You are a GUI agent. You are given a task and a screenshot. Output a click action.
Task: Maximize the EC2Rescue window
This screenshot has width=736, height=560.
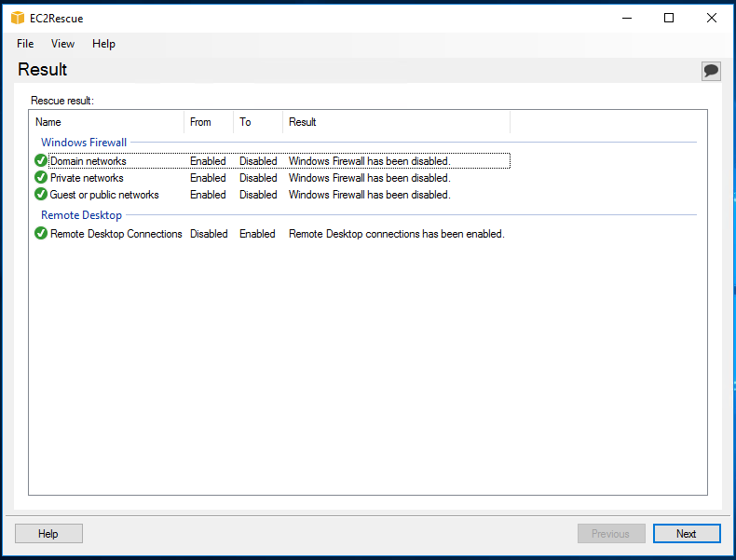[x=669, y=18]
